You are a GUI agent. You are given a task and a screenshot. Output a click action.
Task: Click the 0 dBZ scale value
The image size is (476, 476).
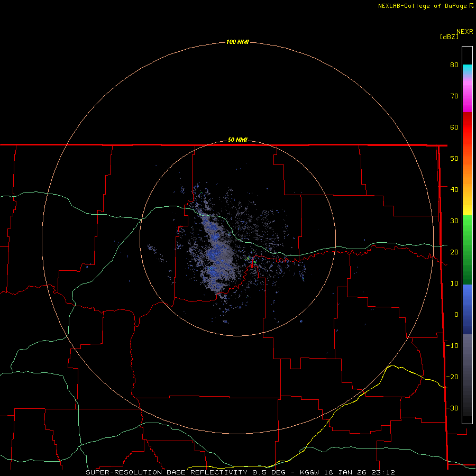(456, 315)
